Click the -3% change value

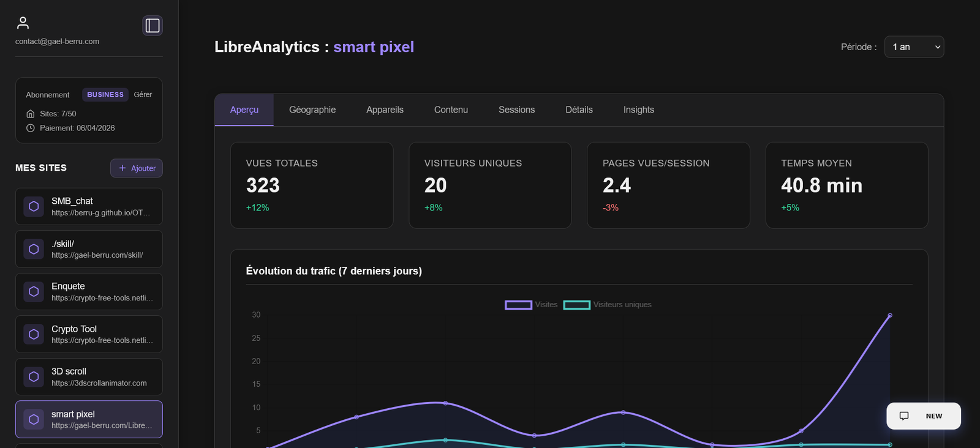click(x=611, y=208)
